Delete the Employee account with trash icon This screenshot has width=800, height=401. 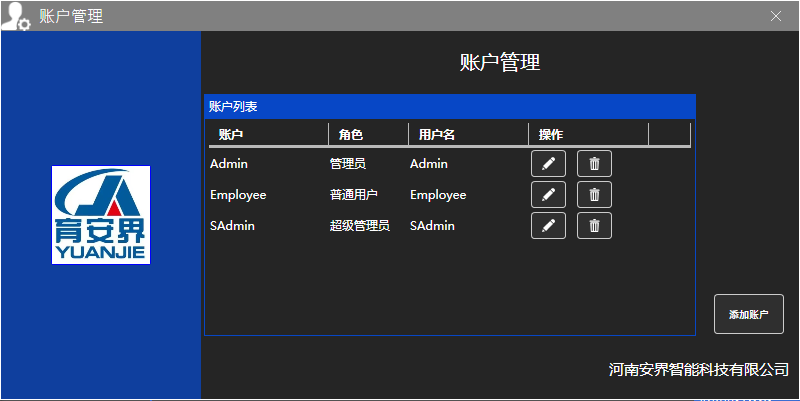point(594,195)
